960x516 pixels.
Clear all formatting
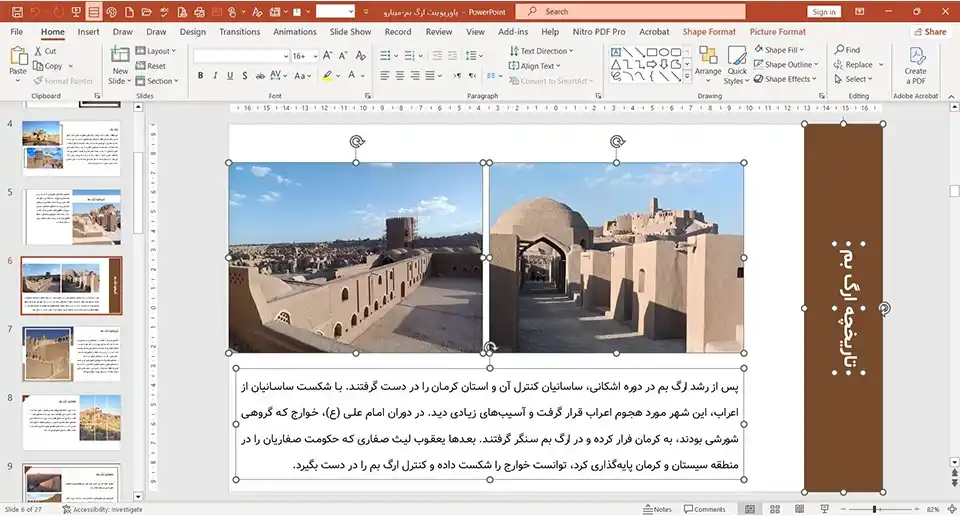pyautogui.click(x=361, y=56)
